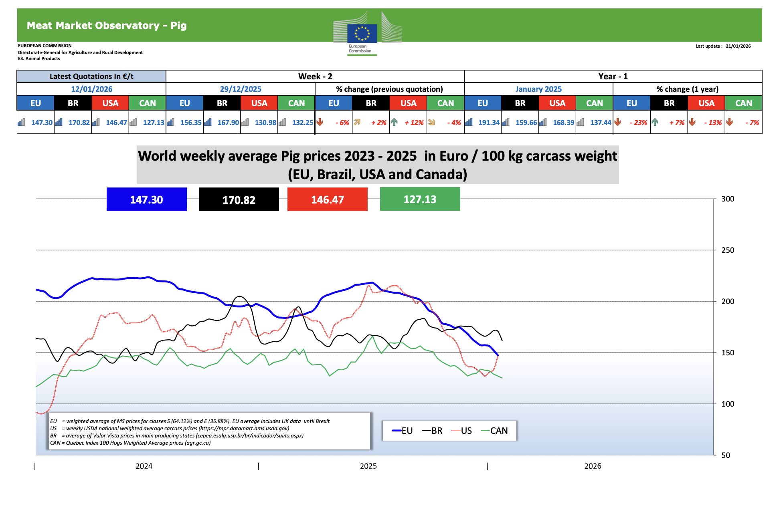The width and height of the screenshot is (781, 532).
Task: Click red down arrow beside EU -23%
Action: coord(618,122)
